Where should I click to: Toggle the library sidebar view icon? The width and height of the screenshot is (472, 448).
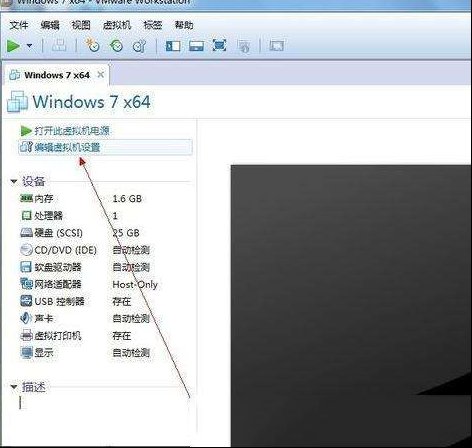coord(173,46)
